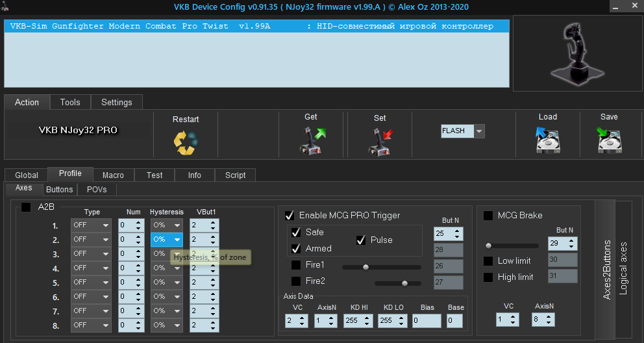Enable the Fire2 checkbox
This screenshot has width=644, height=343.
(296, 281)
